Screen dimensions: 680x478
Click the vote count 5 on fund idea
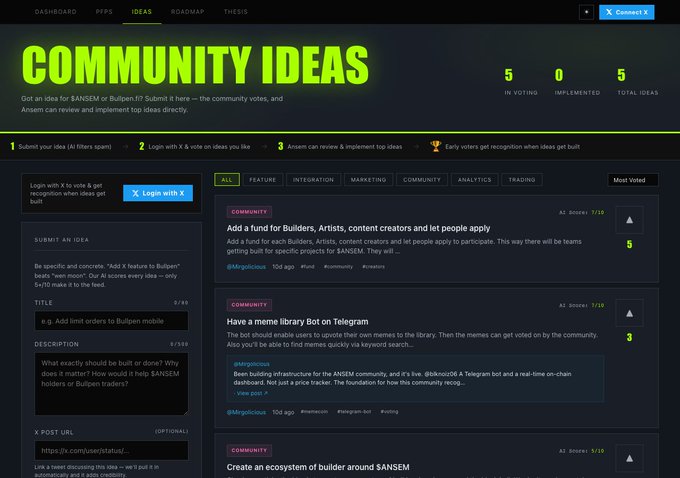[629, 245]
